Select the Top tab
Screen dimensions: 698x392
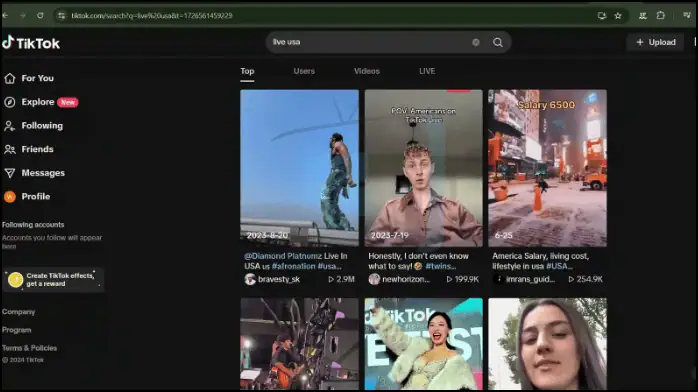[x=248, y=71]
